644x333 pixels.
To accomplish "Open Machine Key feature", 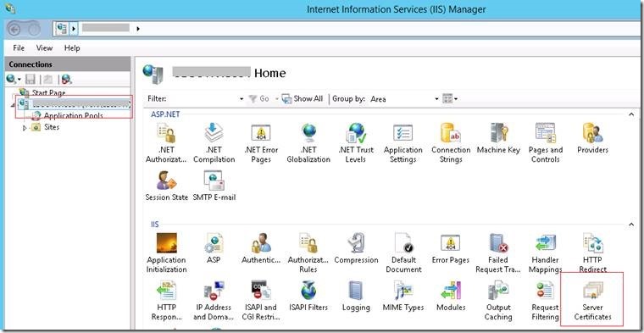I will tap(498, 139).
